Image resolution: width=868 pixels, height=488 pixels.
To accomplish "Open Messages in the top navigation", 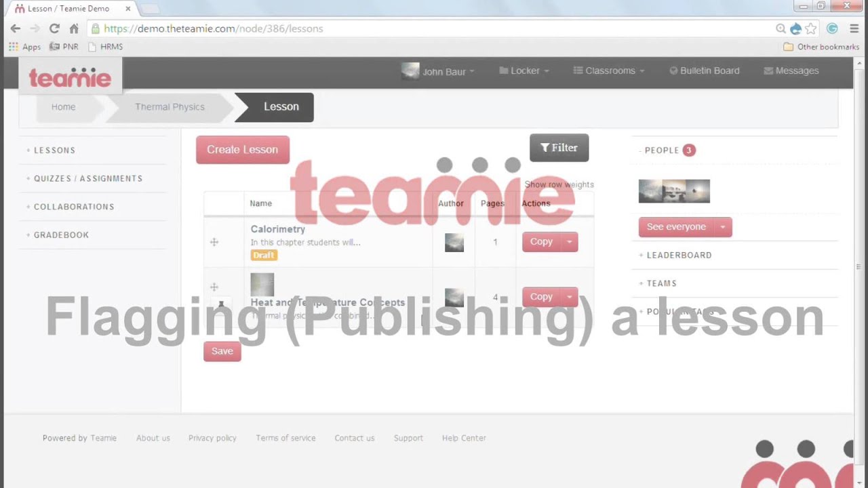I will point(791,70).
